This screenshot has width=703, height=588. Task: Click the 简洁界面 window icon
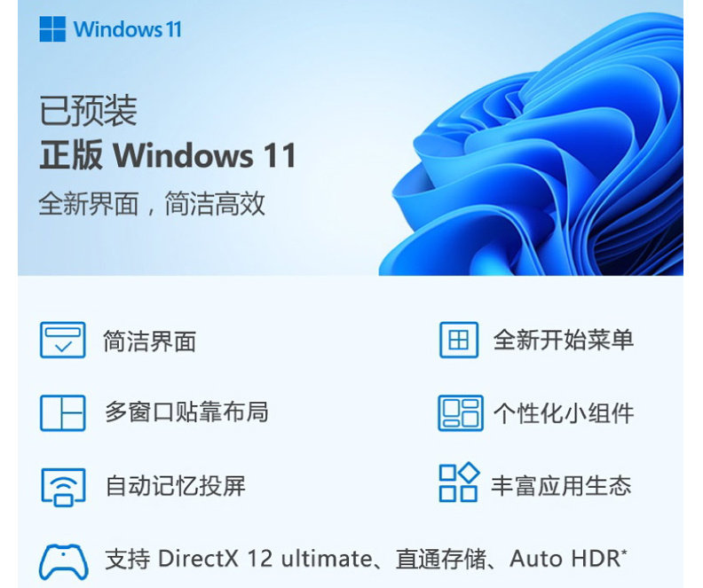pos(63,340)
